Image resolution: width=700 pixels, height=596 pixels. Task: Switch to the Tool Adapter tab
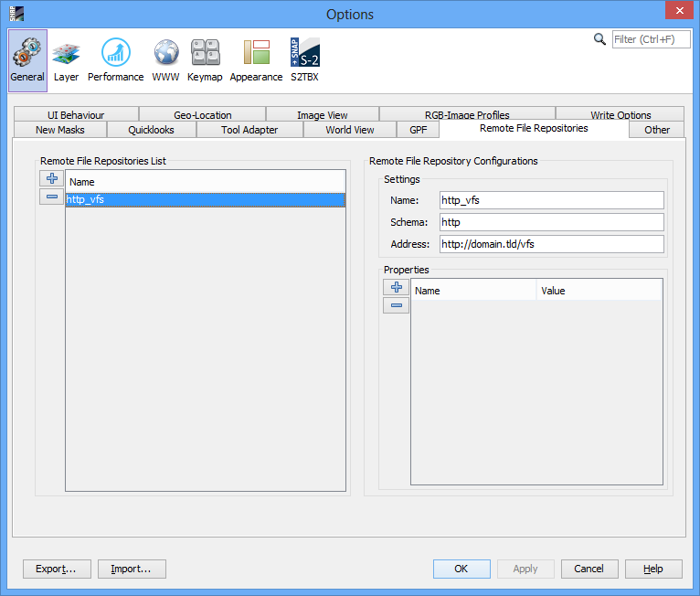pyautogui.click(x=249, y=130)
